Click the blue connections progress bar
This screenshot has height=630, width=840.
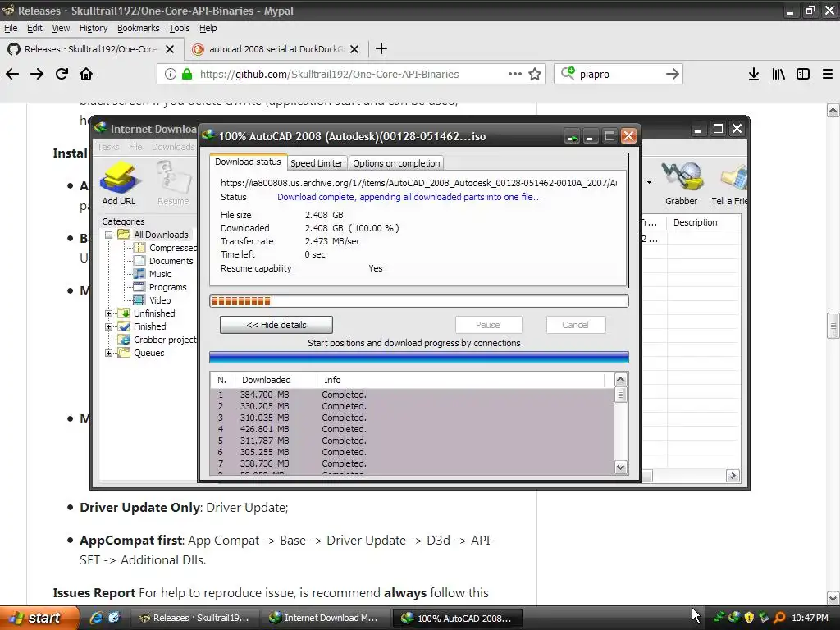[419, 358]
